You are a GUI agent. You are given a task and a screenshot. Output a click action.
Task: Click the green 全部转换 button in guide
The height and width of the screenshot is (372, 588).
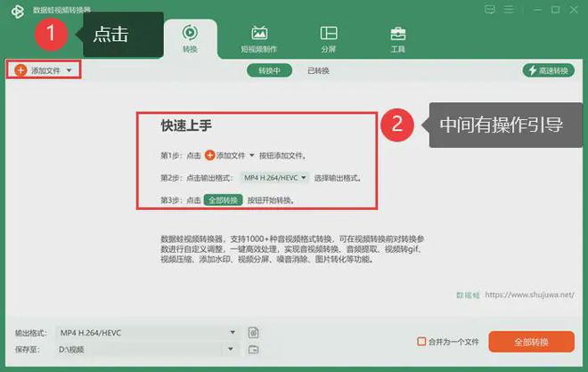tap(223, 200)
